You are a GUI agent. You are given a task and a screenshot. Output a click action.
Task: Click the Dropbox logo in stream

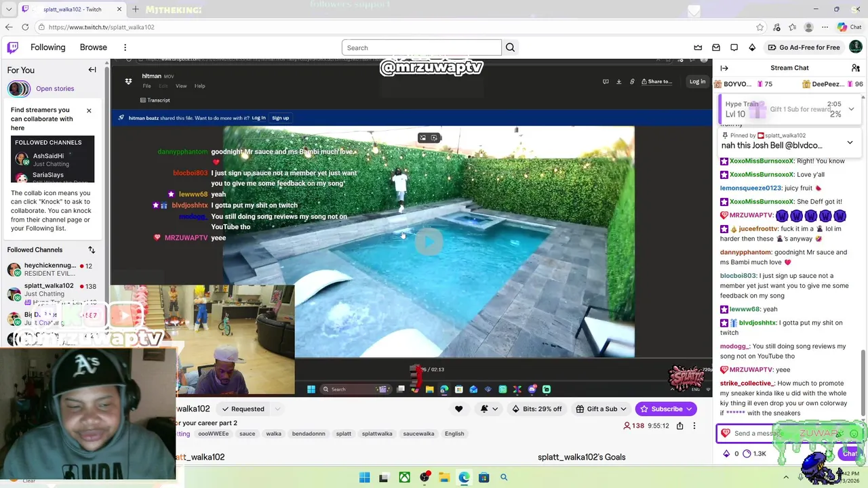pyautogui.click(x=128, y=81)
